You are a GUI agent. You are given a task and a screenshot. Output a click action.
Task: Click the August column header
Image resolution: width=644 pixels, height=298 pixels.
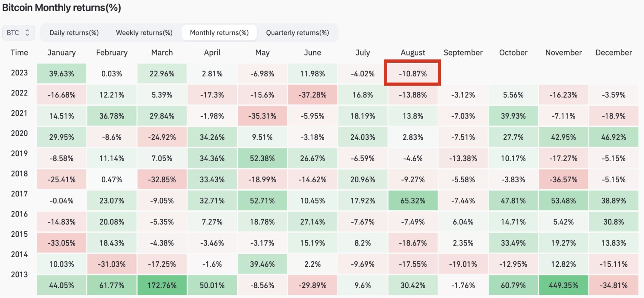pyautogui.click(x=413, y=53)
